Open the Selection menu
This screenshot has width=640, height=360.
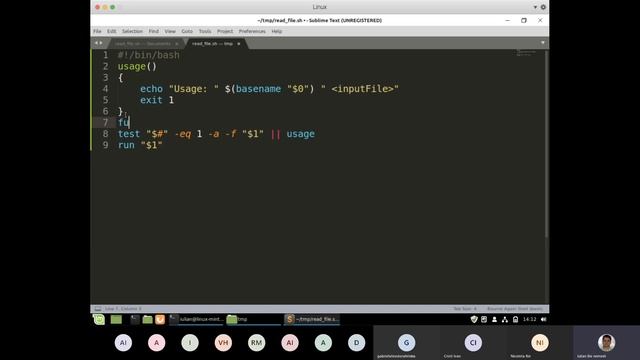tap(132, 31)
